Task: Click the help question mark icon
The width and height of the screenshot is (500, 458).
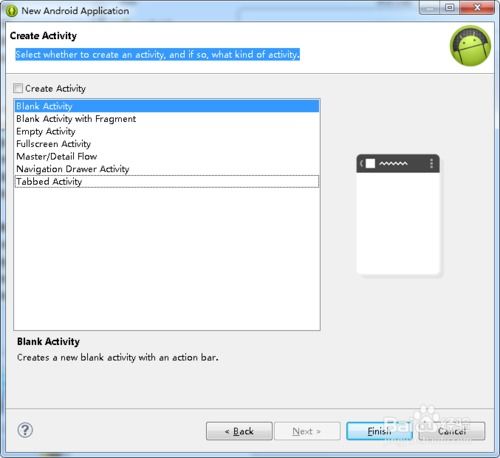Action: click(25, 430)
